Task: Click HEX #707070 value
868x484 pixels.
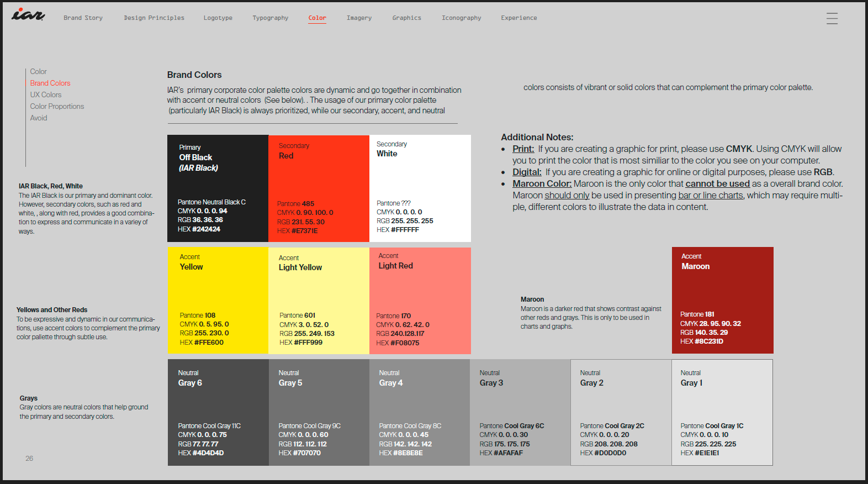Action: coord(299,453)
